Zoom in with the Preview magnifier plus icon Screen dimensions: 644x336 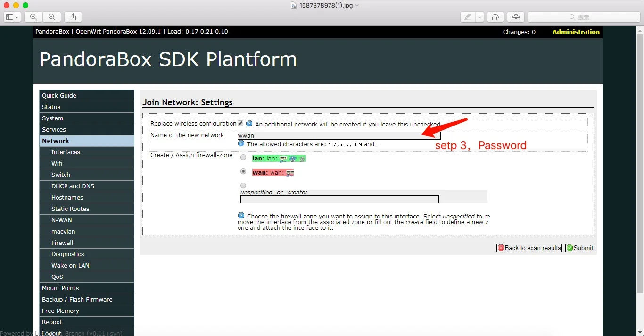(x=51, y=17)
